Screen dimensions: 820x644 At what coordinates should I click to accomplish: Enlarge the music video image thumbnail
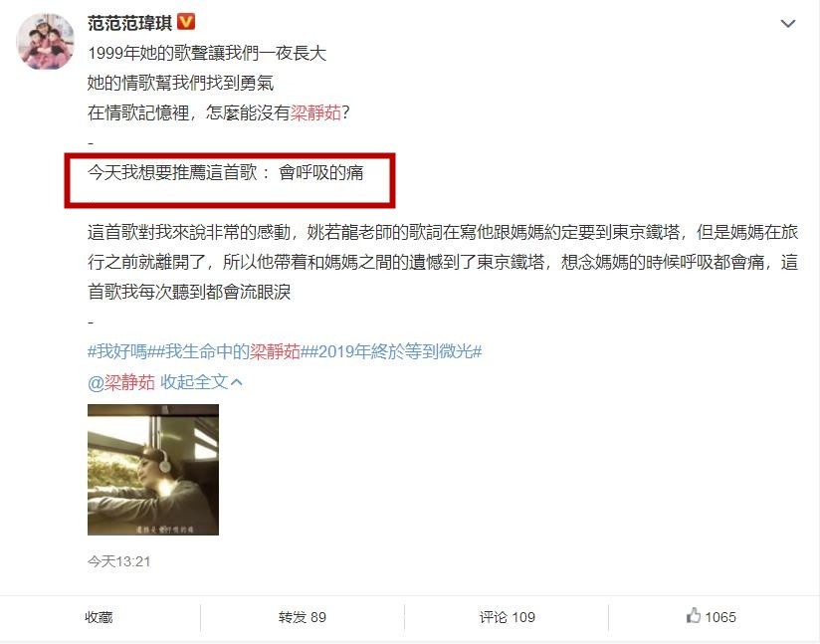(x=152, y=469)
